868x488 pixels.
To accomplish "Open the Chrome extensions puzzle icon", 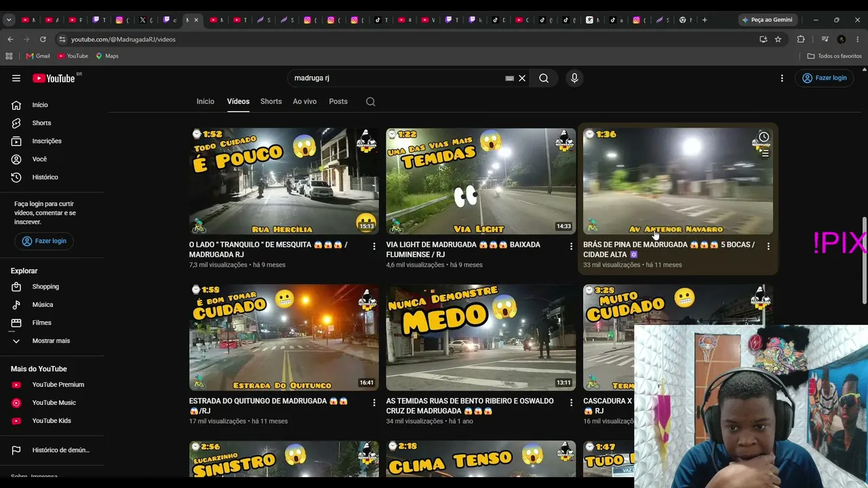I will pyautogui.click(x=801, y=39).
